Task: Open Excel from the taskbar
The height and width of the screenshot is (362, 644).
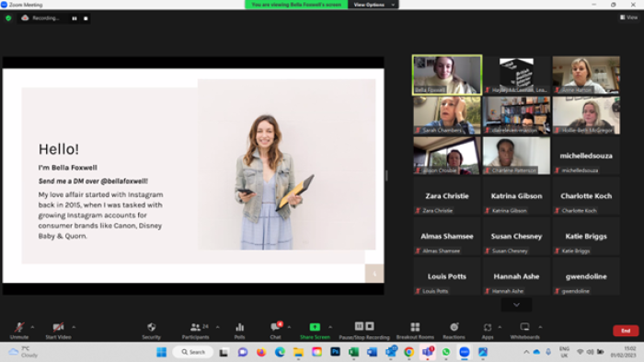Action: (353, 352)
